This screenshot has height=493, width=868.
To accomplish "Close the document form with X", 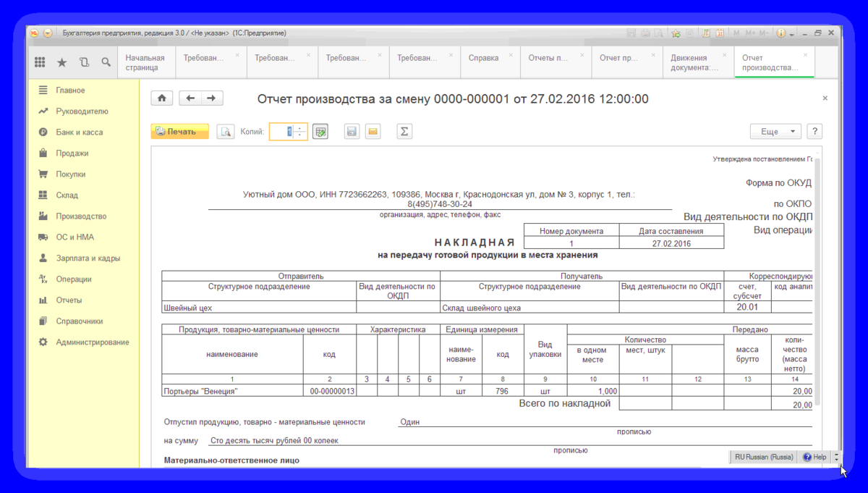I will click(825, 98).
